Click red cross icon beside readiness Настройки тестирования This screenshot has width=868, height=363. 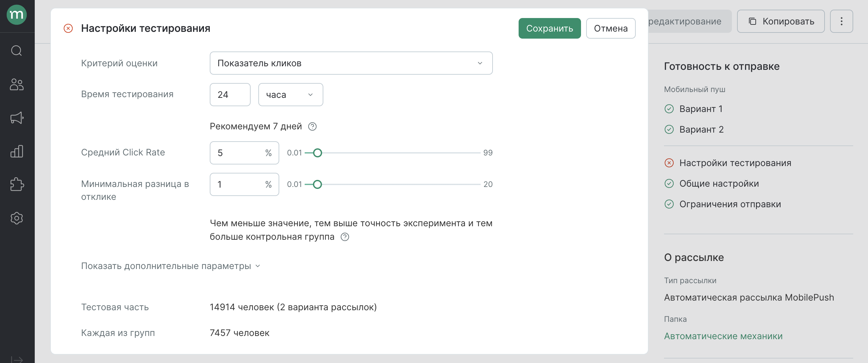[669, 163]
